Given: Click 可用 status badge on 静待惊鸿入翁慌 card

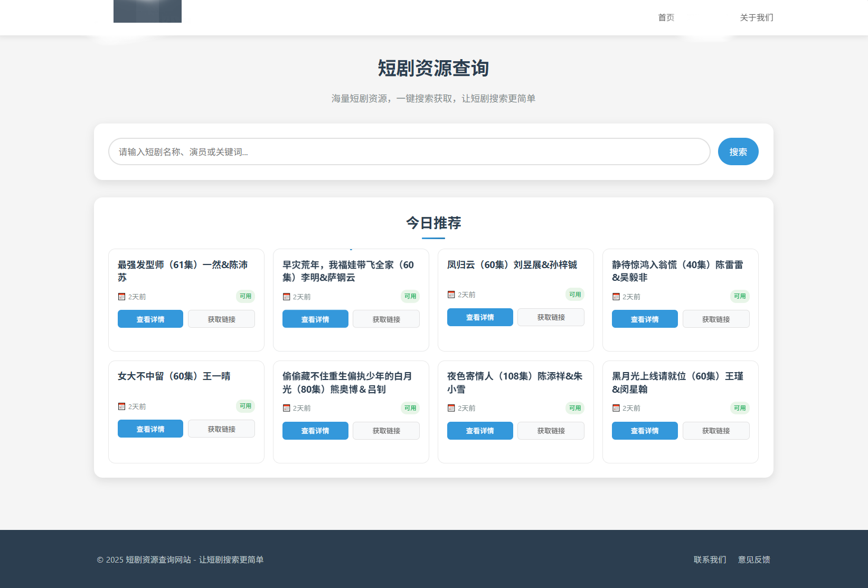Looking at the screenshot, I should (739, 296).
